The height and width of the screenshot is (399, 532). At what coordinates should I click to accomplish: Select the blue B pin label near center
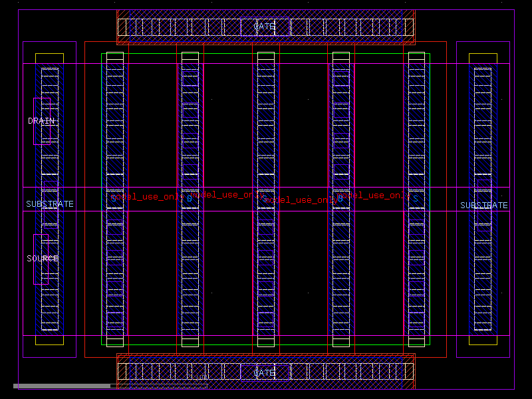(190, 198)
